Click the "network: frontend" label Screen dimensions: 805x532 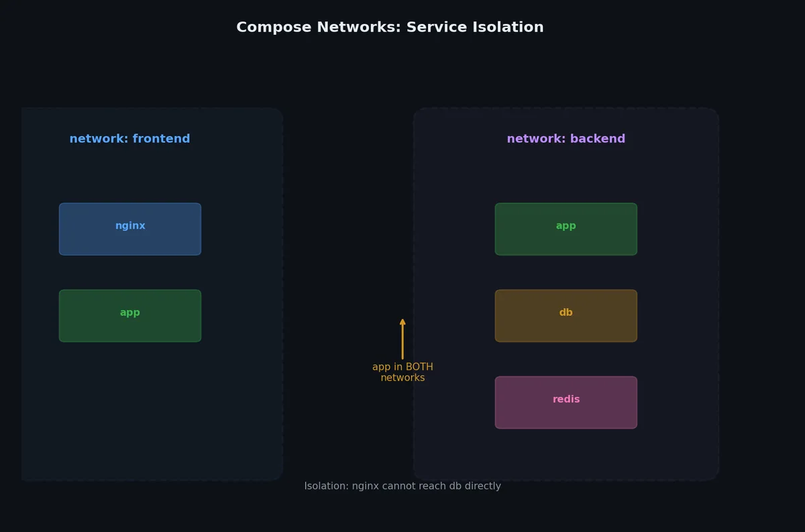(130, 139)
